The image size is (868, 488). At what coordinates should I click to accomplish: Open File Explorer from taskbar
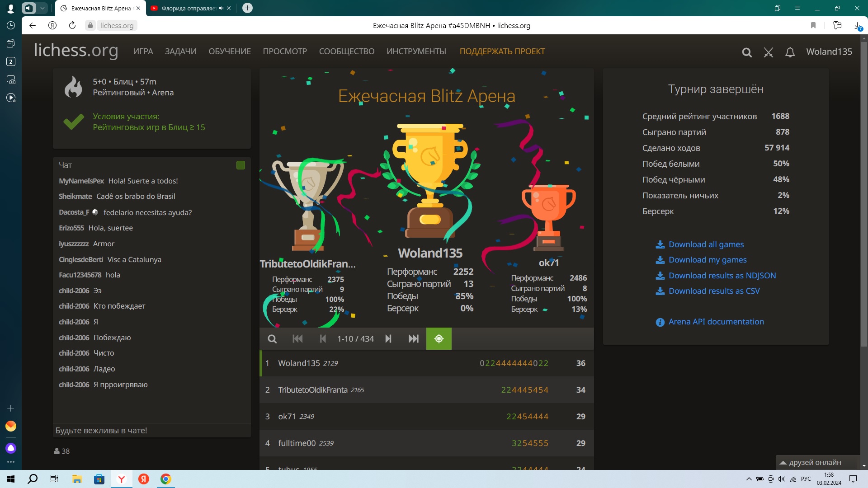click(x=77, y=479)
